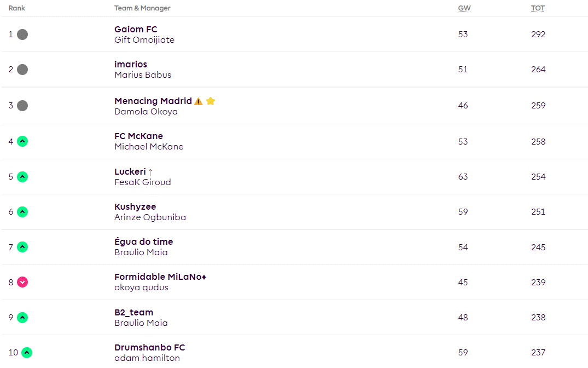Viewport: 588px width, 368px height.
Task: Open Formidable MiLaNo team link
Action: 160,277
